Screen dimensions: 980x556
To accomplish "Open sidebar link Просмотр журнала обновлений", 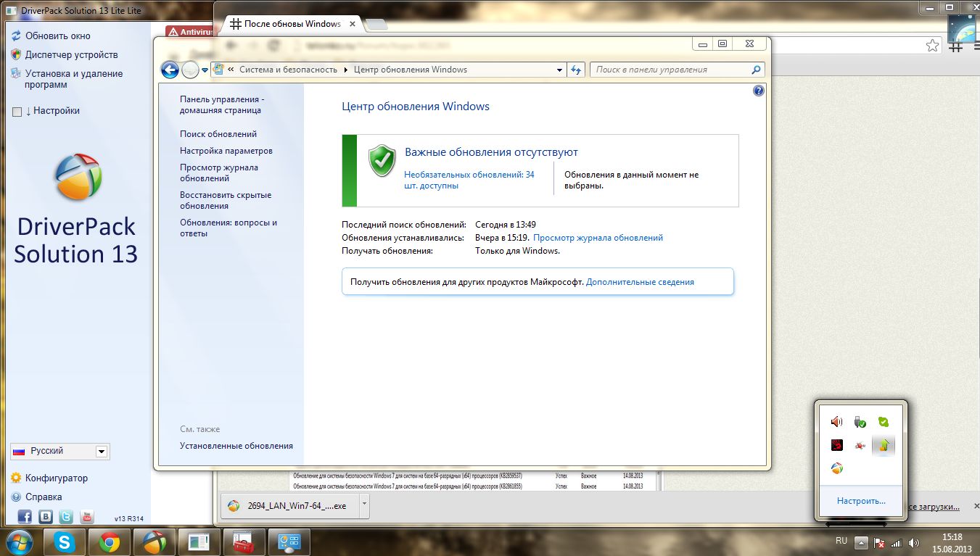I will point(219,173).
